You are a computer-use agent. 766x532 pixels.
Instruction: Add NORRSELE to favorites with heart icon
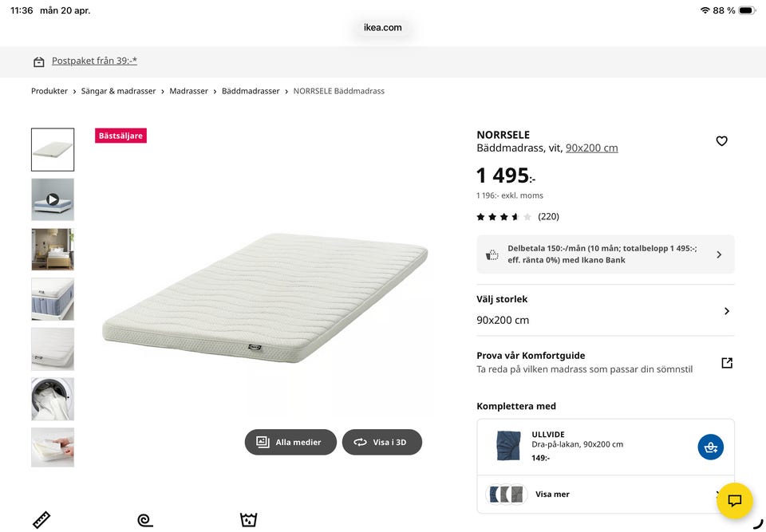pyautogui.click(x=721, y=141)
